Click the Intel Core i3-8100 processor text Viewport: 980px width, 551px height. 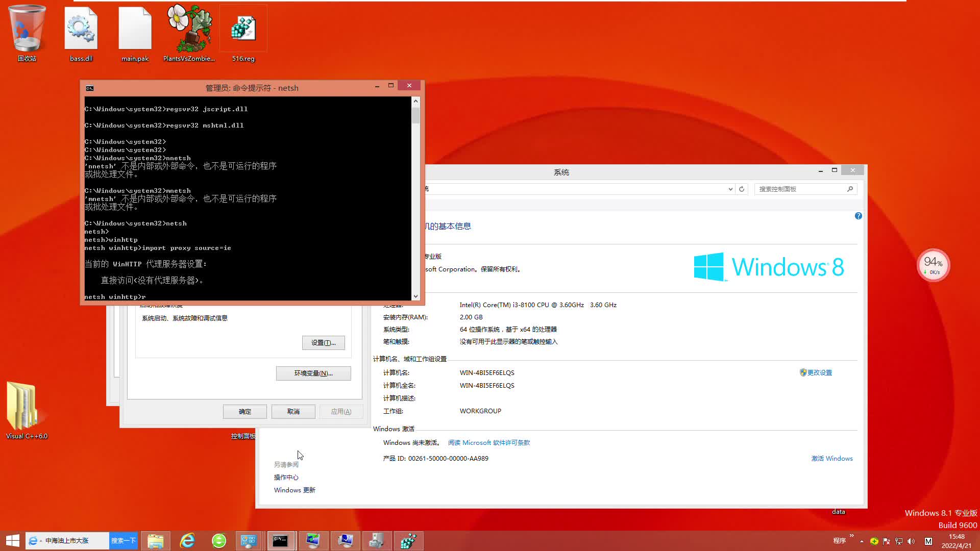(538, 305)
